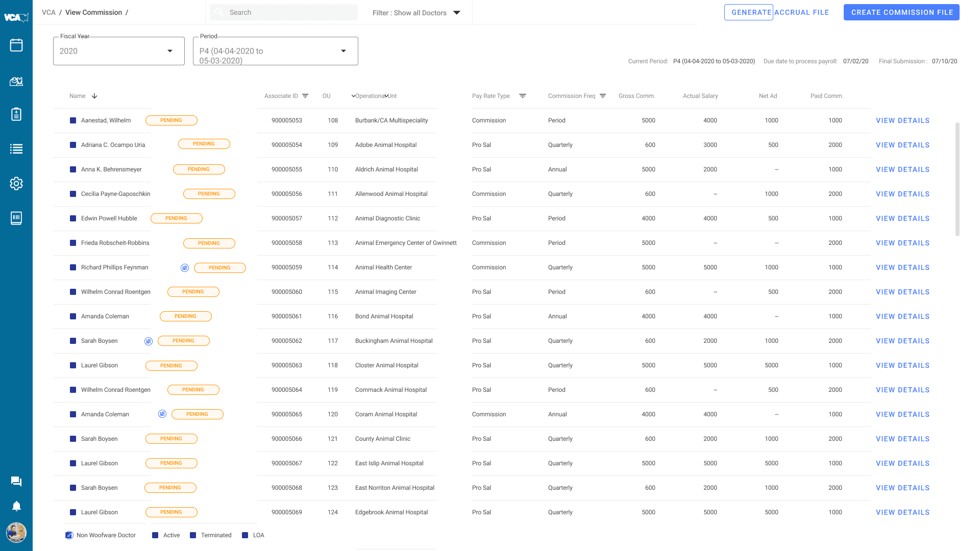Image resolution: width=980 pixels, height=551 pixels.
Task: Click the VCA logo in sidebar
Action: [x=16, y=17]
